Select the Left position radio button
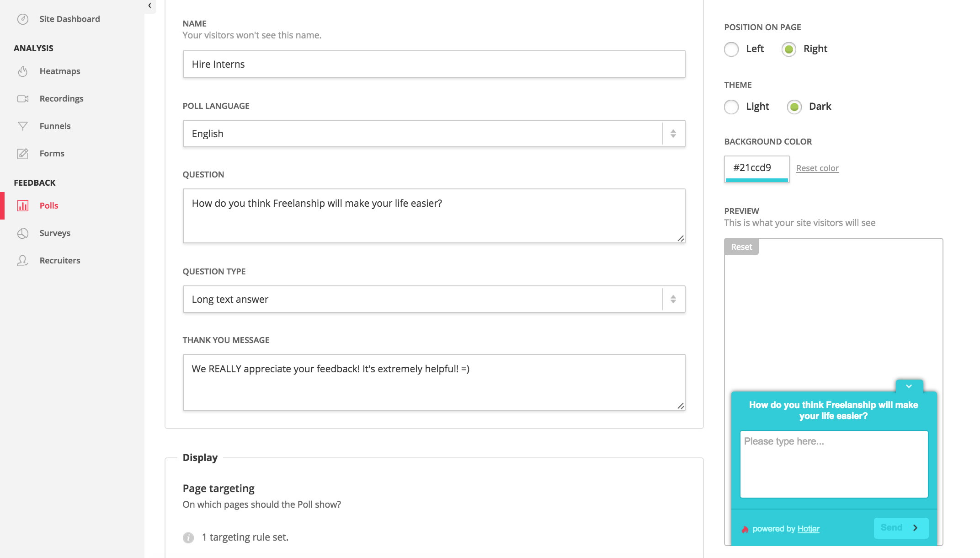The height and width of the screenshot is (558, 980). pyautogui.click(x=731, y=49)
